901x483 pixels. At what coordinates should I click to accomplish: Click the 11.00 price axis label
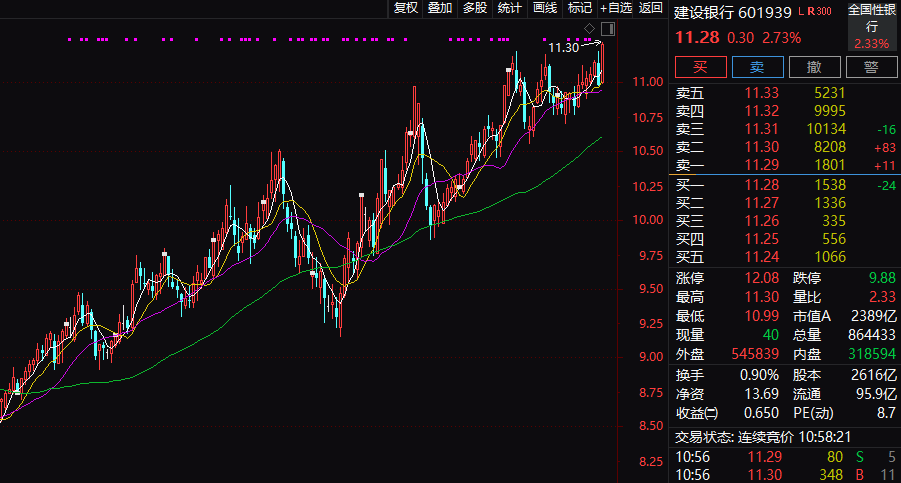(648, 82)
